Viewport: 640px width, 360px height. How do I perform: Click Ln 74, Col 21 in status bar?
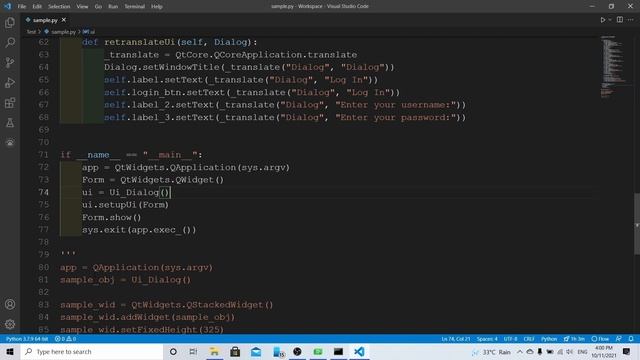click(456, 339)
